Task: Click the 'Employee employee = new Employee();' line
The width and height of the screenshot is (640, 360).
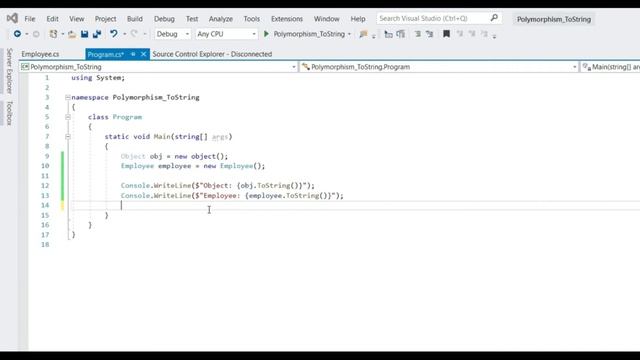Action: 193,166
